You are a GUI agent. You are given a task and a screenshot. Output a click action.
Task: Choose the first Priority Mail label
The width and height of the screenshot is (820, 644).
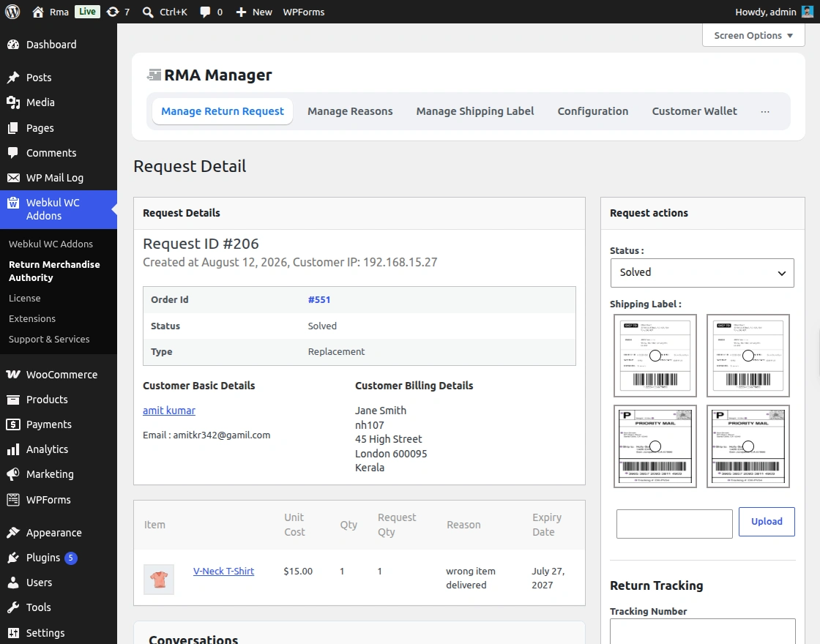[655, 446]
